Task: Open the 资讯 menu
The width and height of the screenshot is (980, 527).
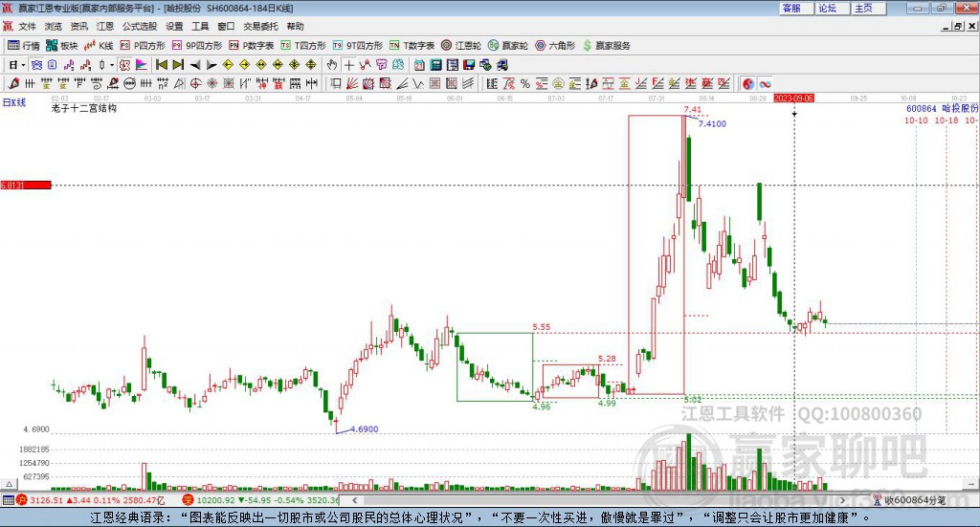Action: [x=78, y=26]
